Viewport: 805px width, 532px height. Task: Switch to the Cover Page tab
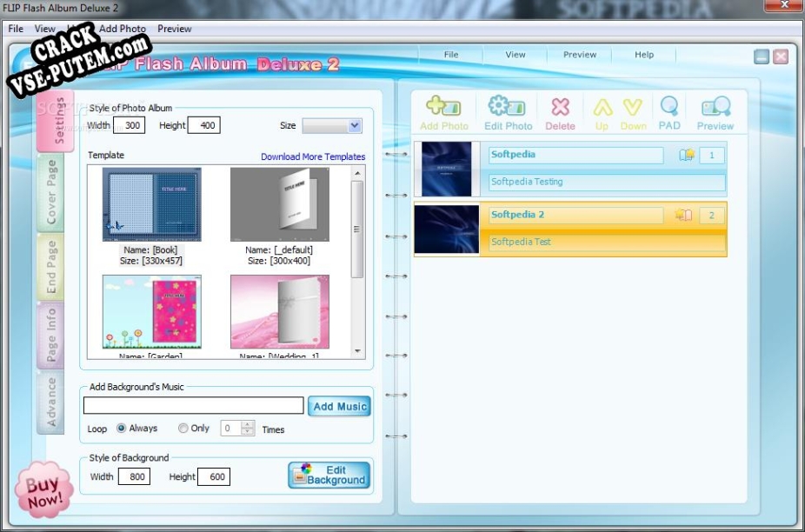51,192
